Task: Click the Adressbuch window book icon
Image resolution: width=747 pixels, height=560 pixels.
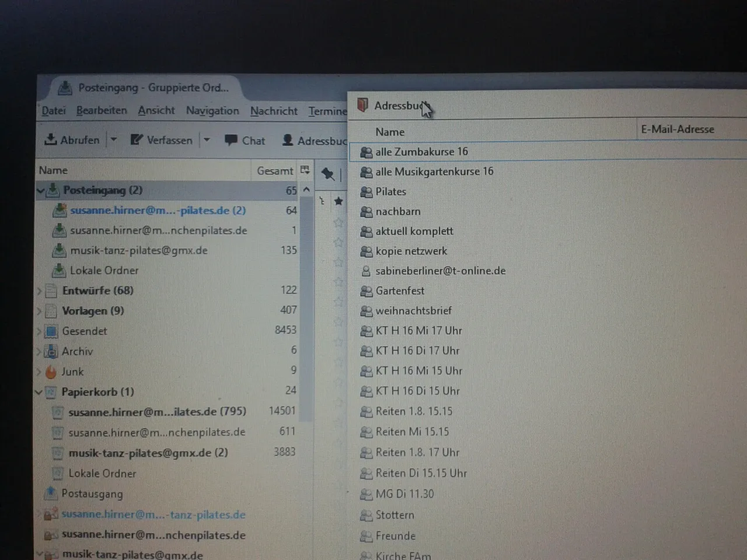Action: point(362,105)
